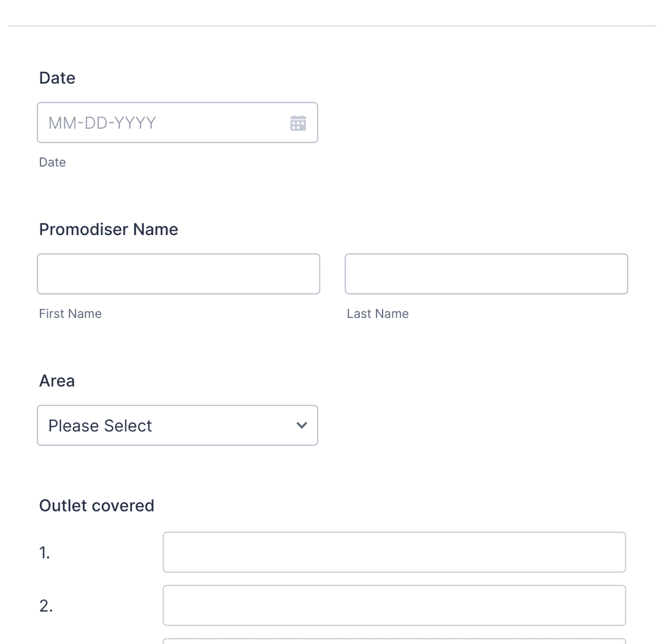
Task: Open the date picker calendar icon
Action: click(x=298, y=122)
